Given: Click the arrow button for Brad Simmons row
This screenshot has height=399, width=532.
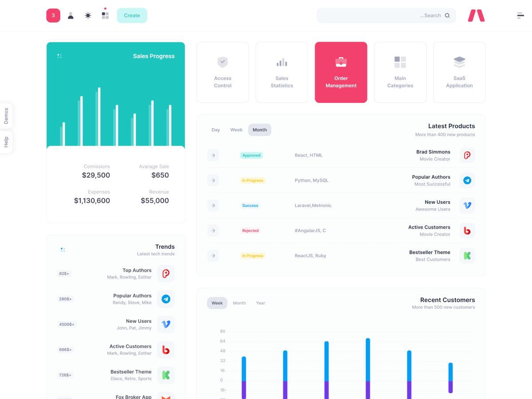Looking at the screenshot, I should click(213, 155).
